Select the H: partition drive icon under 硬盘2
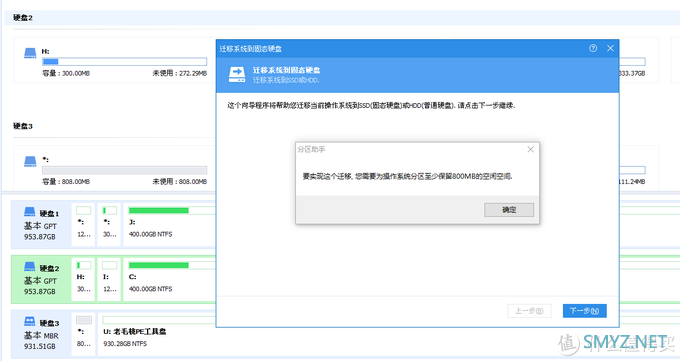The width and height of the screenshot is (680, 361). tap(30, 53)
